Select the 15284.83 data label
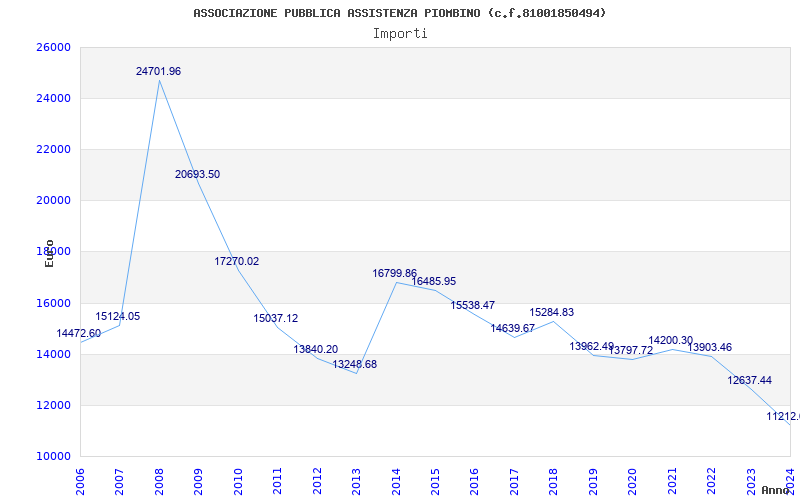Screen dimensions: 800x500 tap(552, 312)
